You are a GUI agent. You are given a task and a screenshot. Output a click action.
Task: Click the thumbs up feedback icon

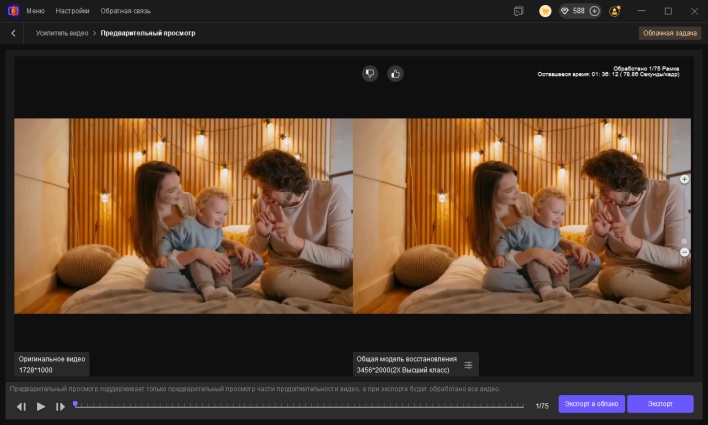395,73
